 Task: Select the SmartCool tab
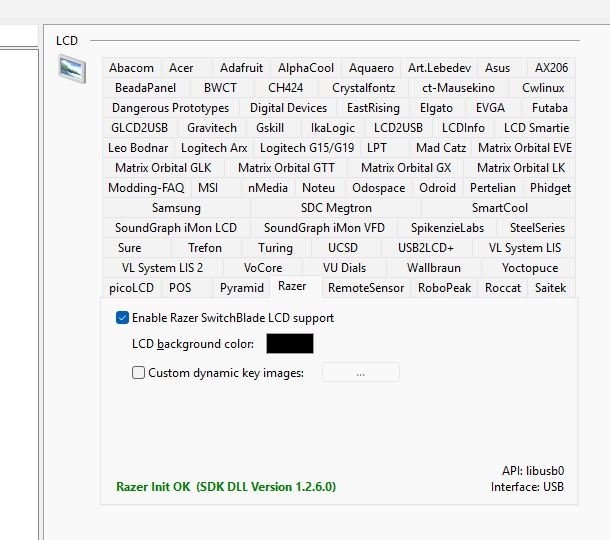tap(500, 208)
